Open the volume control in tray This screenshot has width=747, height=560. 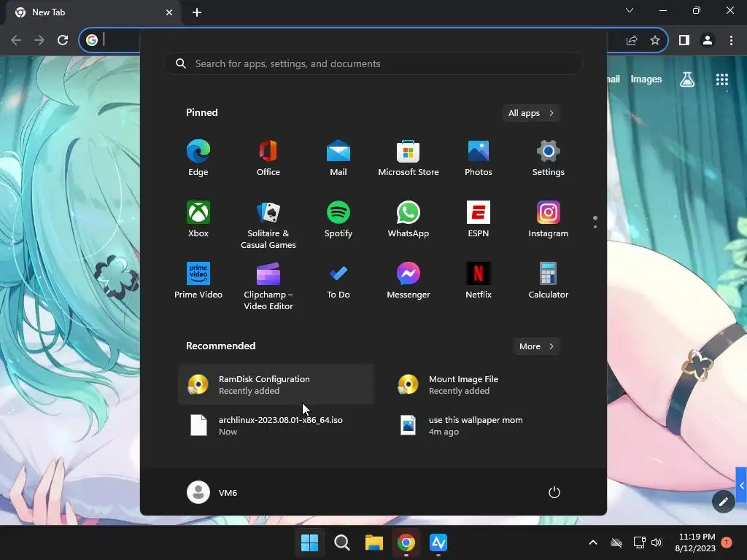click(x=657, y=542)
